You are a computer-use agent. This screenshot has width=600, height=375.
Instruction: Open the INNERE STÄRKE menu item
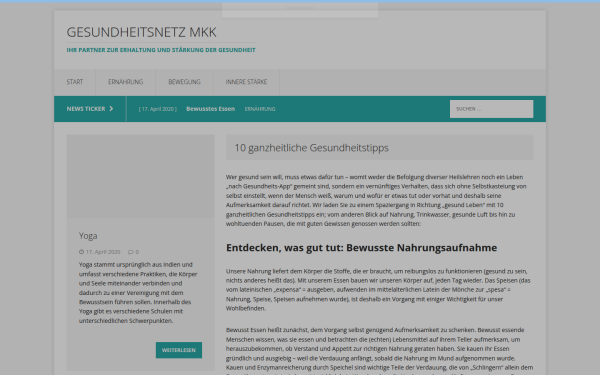pyautogui.click(x=246, y=82)
